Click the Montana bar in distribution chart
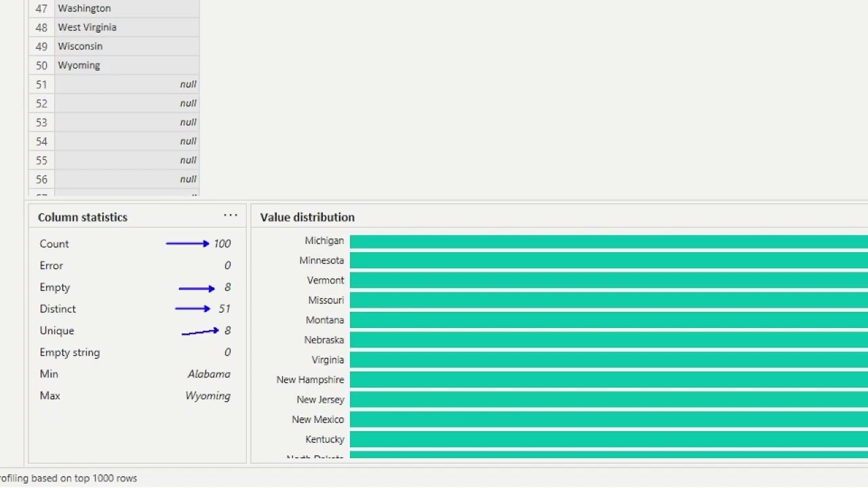This screenshot has width=868, height=488. coord(609,320)
